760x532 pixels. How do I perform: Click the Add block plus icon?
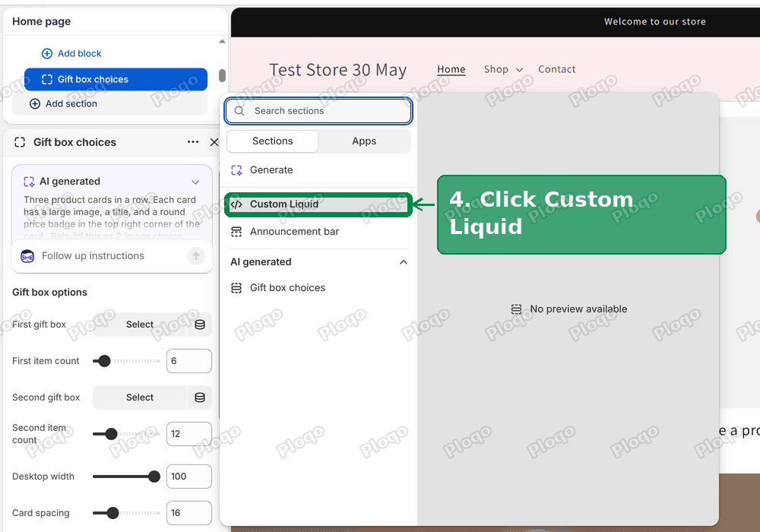(47, 53)
